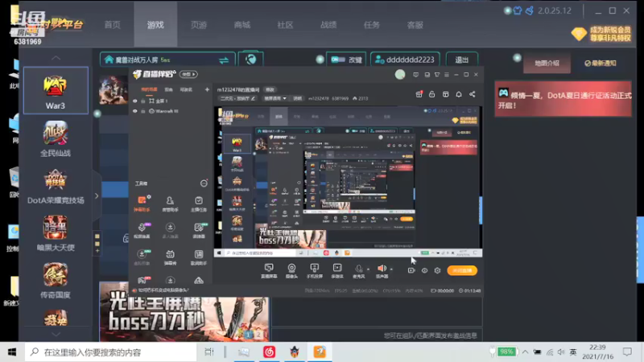
Task: Open the 主播任务 tool icon
Action: coord(199,204)
